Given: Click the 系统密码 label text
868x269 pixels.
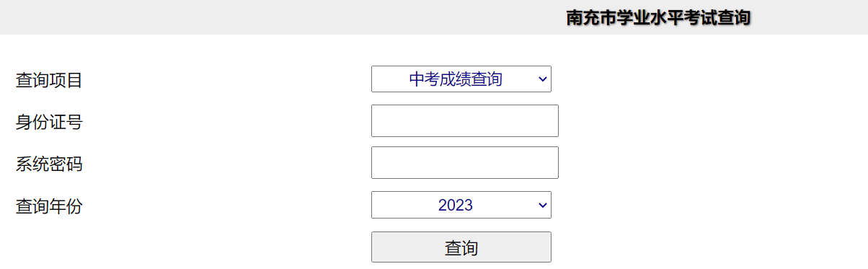Looking at the screenshot, I should pyautogui.click(x=49, y=164).
